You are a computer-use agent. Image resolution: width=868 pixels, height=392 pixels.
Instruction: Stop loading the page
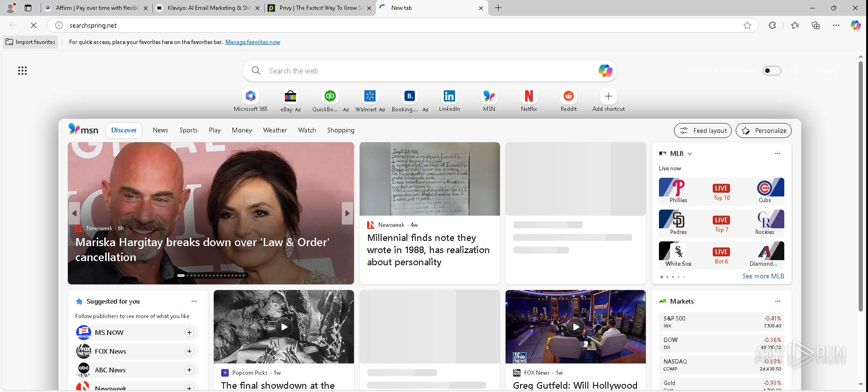[x=34, y=25]
